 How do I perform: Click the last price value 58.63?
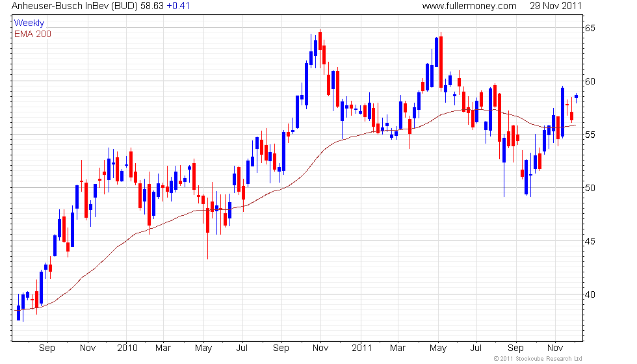(x=152, y=6)
